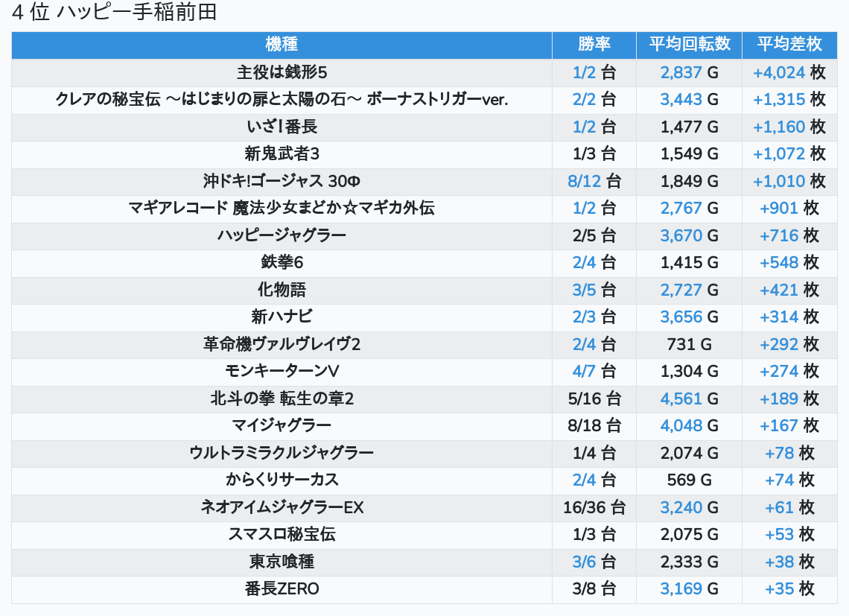Click the 機種 column header

(282, 44)
